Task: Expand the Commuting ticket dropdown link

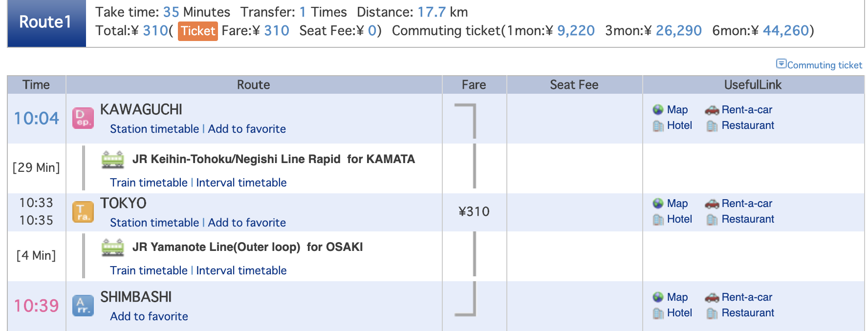Action: click(819, 64)
